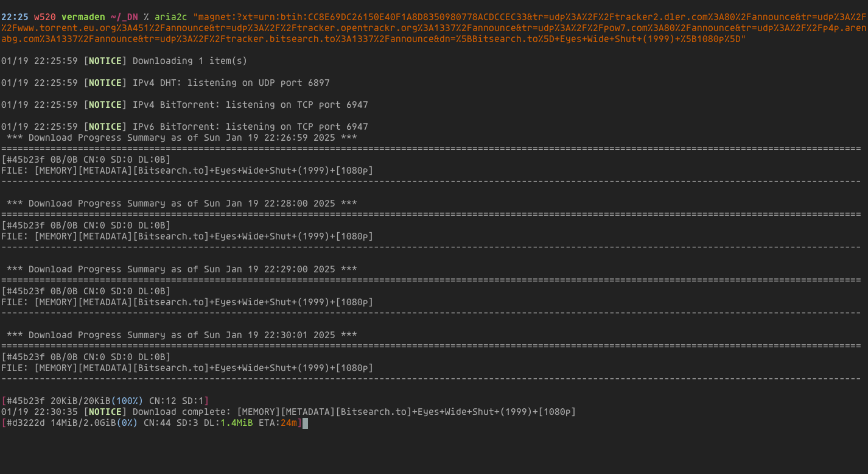This screenshot has height=474, width=868.
Task: Click the Download complete NOTICE line
Action: [x=289, y=412]
